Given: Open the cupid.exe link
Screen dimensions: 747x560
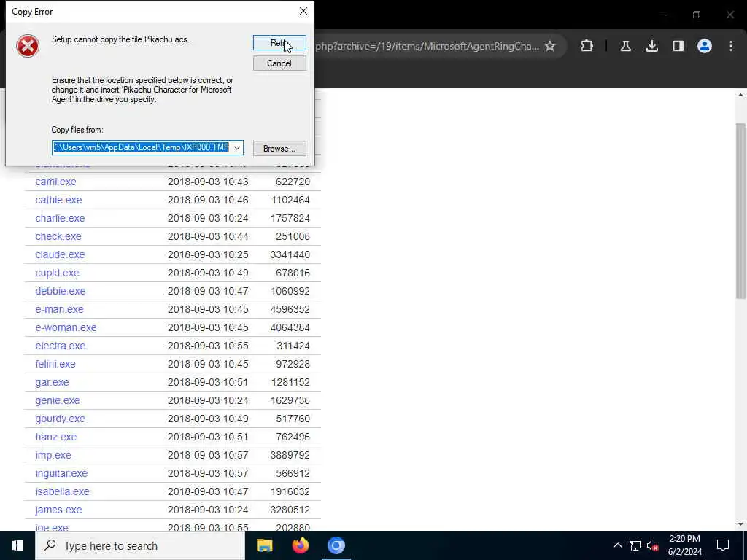Looking at the screenshot, I should 57,273.
